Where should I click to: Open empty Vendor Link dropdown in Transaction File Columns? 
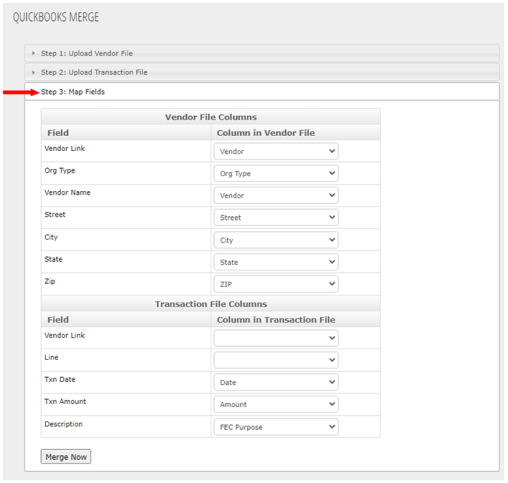tap(276, 338)
